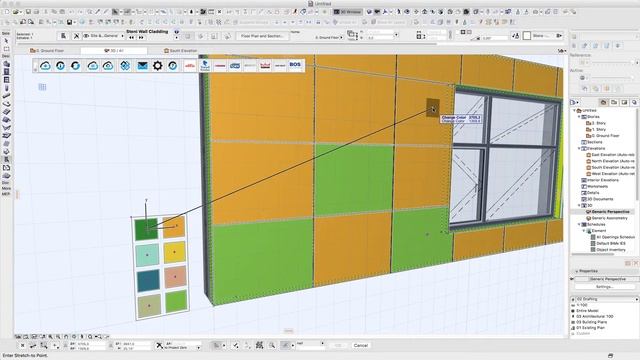Open the Navigator project chooser dropdown
640x360 pixels.
(575, 102)
